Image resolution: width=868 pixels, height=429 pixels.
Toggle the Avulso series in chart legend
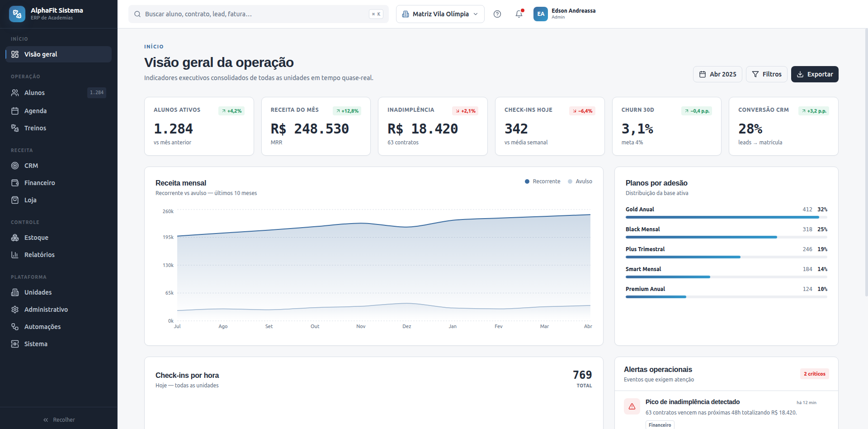click(580, 181)
